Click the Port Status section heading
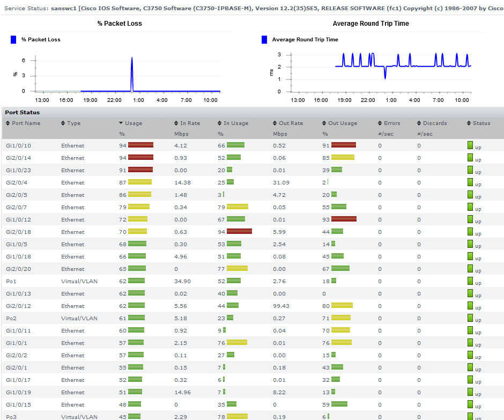Image resolution: width=504 pixels, height=420 pixels. tap(22, 113)
